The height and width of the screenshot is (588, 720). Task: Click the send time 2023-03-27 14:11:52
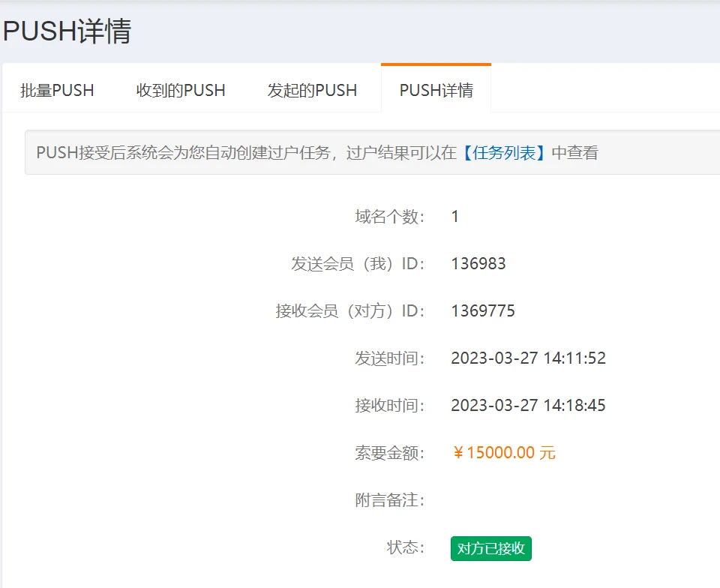(x=528, y=358)
